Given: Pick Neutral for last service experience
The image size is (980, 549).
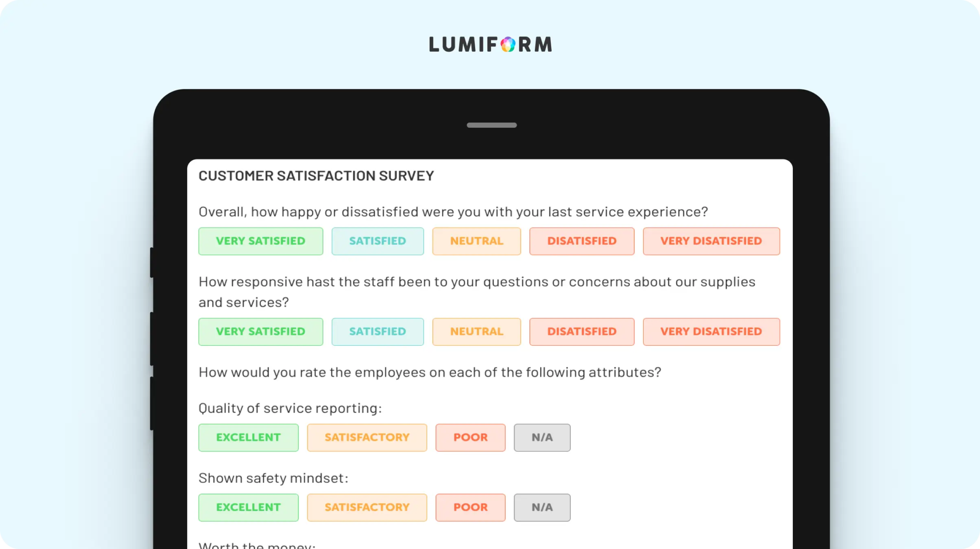Looking at the screenshot, I should (x=477, y=241).
